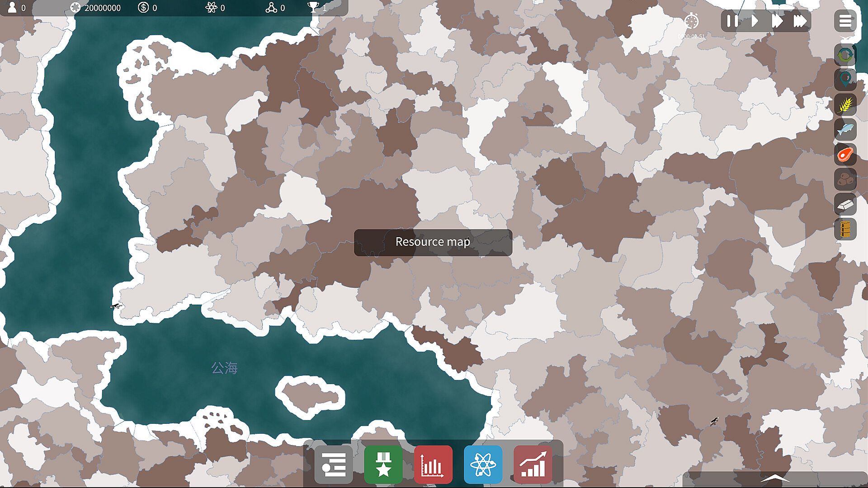Pause the game simulation
The width and height of the screenshot is (868, 488).
(x=732, y=21)
